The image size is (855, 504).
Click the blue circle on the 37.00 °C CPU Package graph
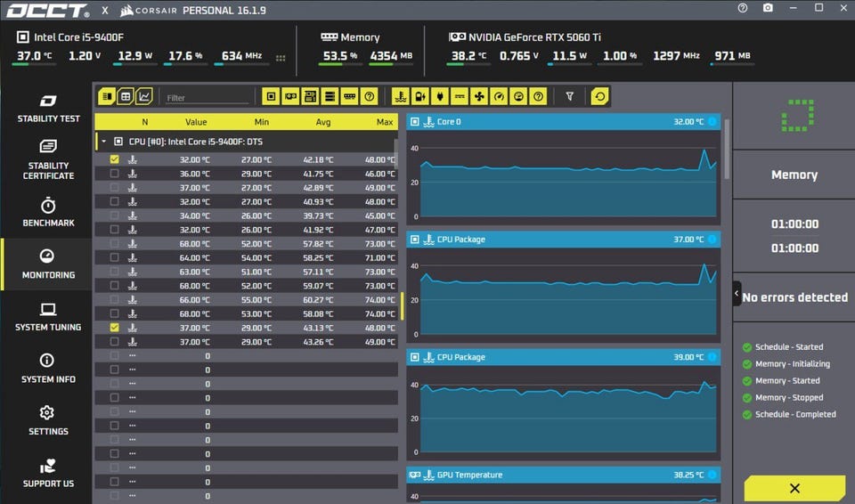click(x=712, y=240)
